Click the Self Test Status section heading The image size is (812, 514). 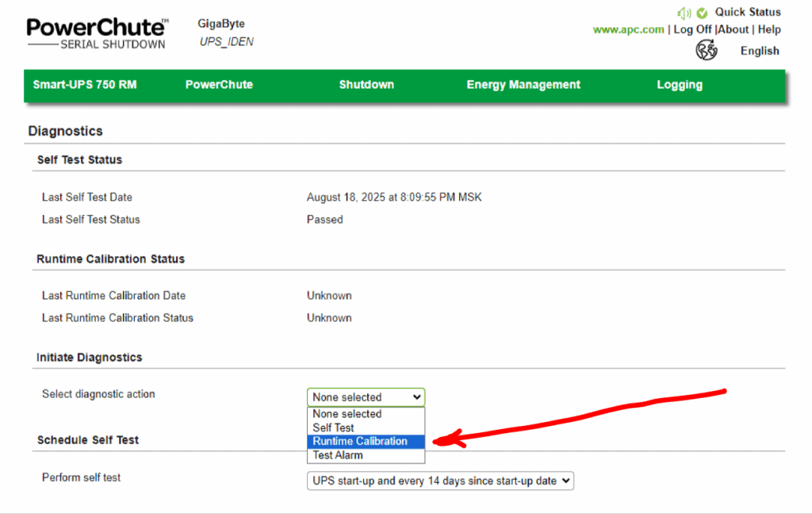80,159
